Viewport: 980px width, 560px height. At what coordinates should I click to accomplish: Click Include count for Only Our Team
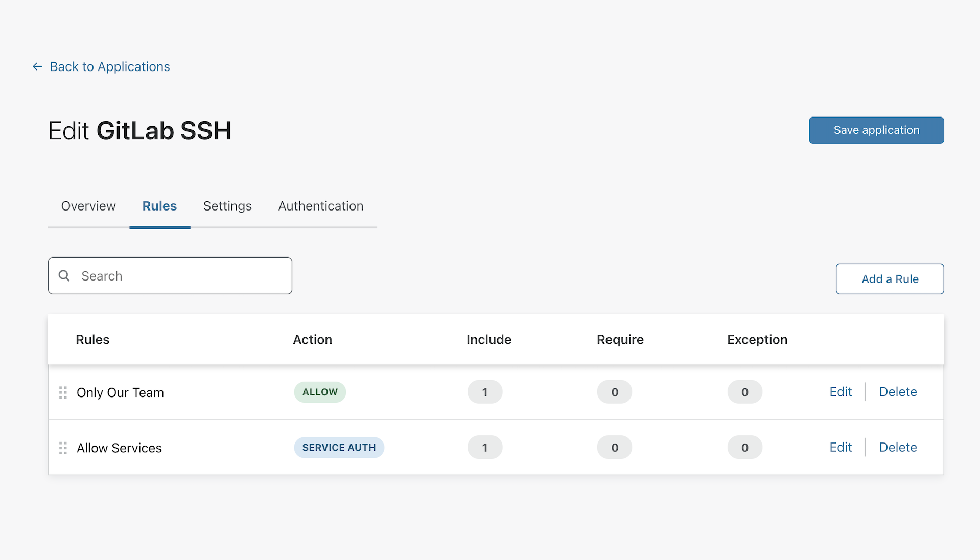[484, 392]
